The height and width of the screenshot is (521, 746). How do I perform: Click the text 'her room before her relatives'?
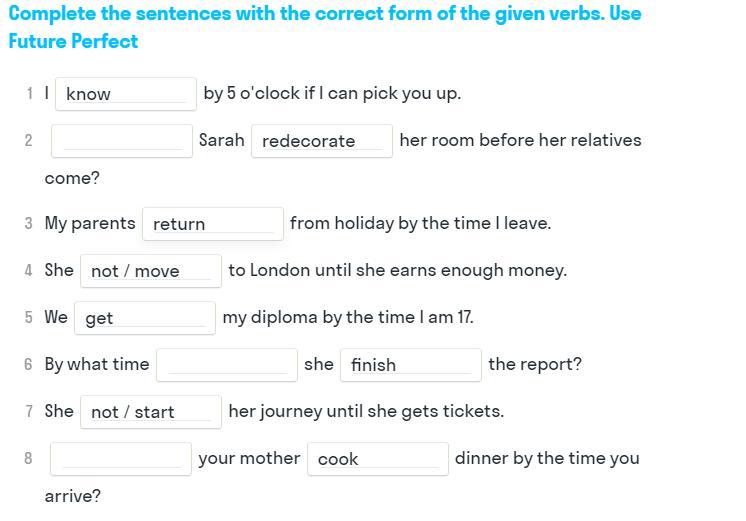click(x=520, y=140)
